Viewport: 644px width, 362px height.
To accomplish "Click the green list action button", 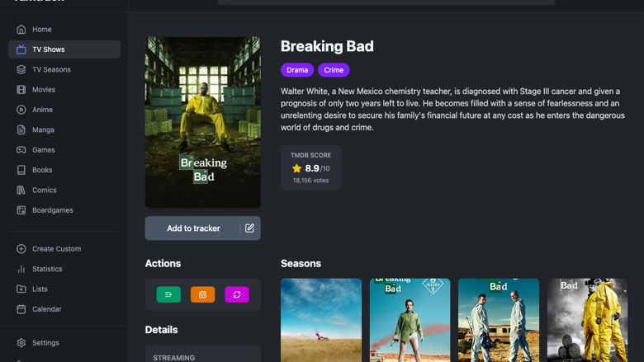I will pyautogui.click(x=168, y=294).
